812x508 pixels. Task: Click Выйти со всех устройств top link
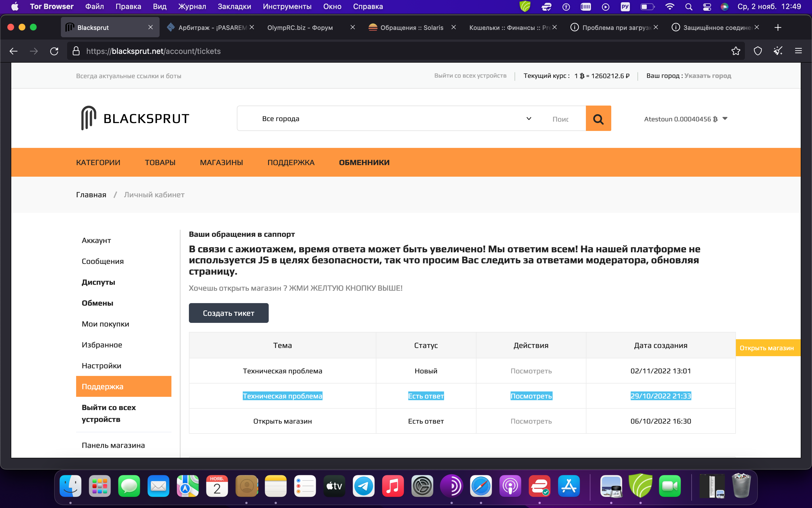[x=470, y=76]
